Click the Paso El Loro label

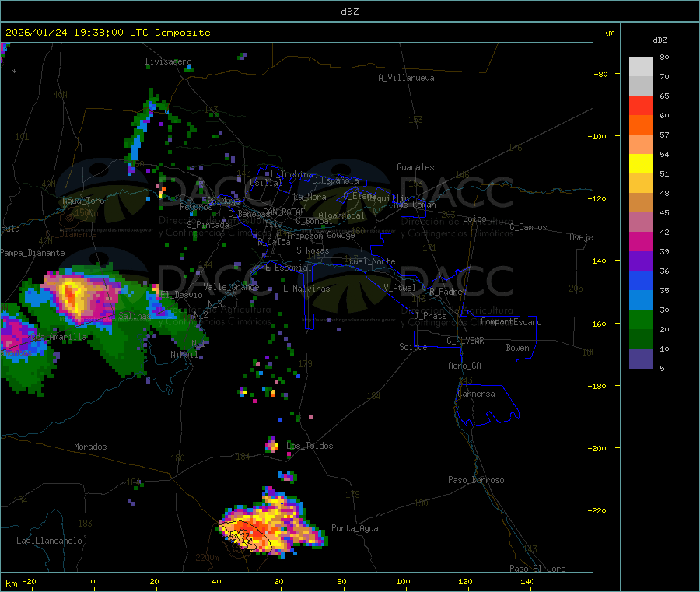pyautogui.click(x=537, y=569)
